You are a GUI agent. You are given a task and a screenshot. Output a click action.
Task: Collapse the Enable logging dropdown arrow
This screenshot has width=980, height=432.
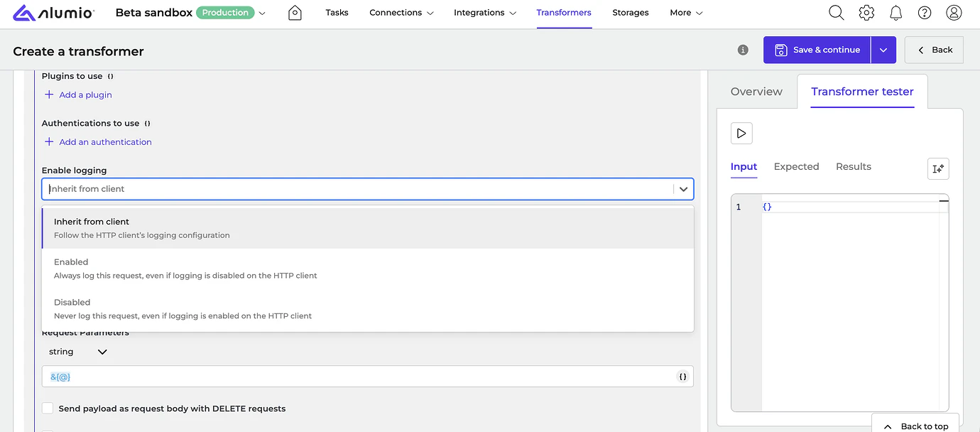[x=683, y=189]
